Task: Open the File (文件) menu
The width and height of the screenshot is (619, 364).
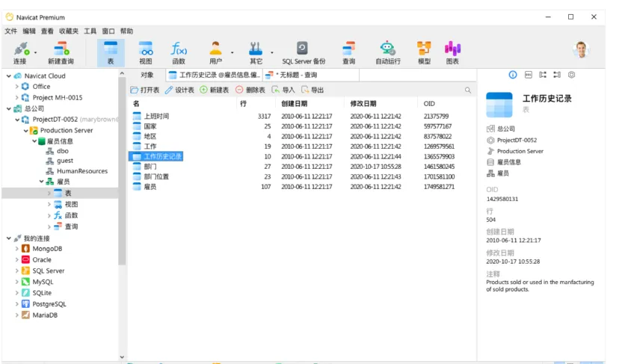Action: tap(11, 31)
